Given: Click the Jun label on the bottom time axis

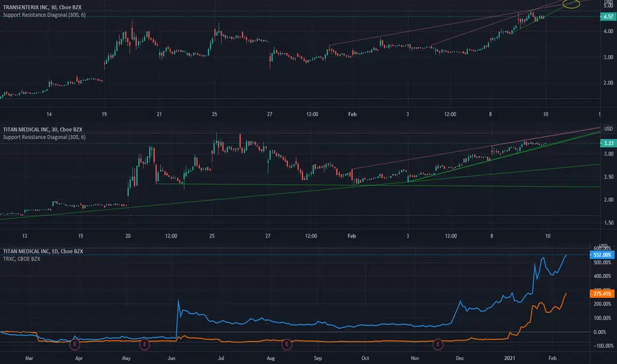Looking at the screenshot, I should tap(171, 358).
